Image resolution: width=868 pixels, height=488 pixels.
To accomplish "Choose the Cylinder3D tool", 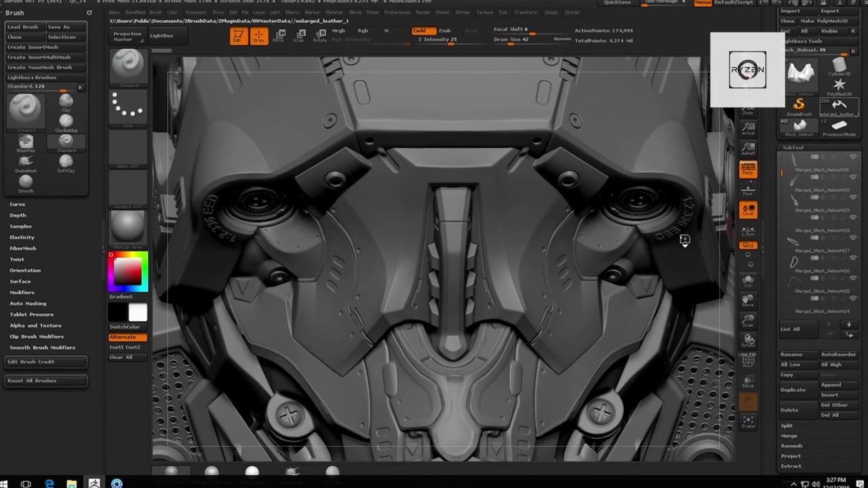I will point(840,66).
